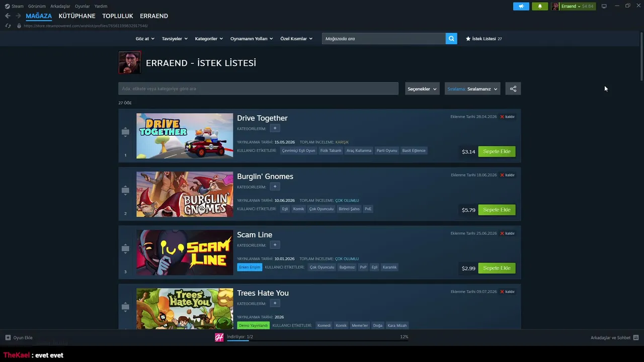Image resolution: width=644 pixels, height=362 pixels.
Task: Click the pink downloading game icon
Action: [x=219, y=337]
